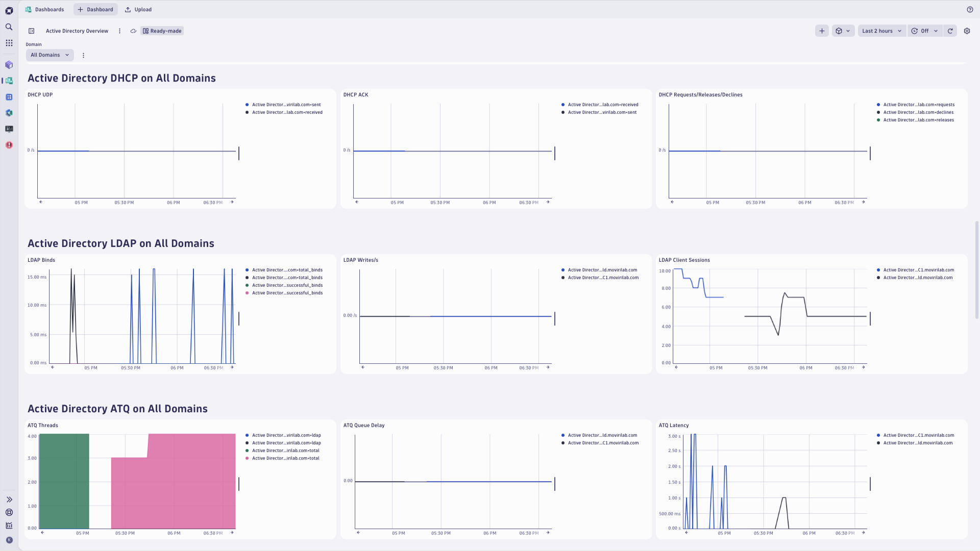
Task: Shift LDAP Client Sessions chart timeframe forward
Action: point(863,367)
